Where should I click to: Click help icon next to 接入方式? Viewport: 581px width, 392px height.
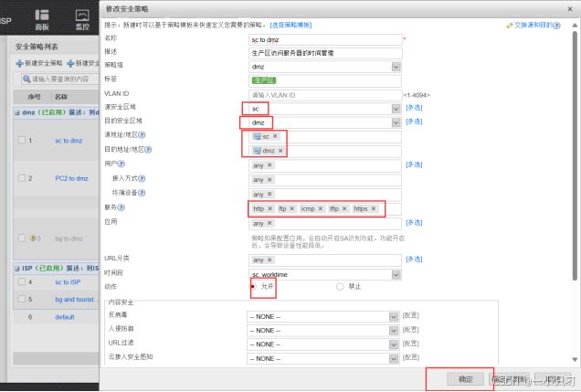pos(142,178)
